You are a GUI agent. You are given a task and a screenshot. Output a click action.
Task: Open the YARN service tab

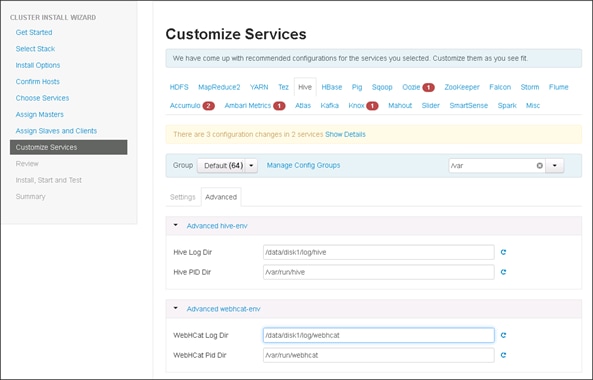(259, 87)
